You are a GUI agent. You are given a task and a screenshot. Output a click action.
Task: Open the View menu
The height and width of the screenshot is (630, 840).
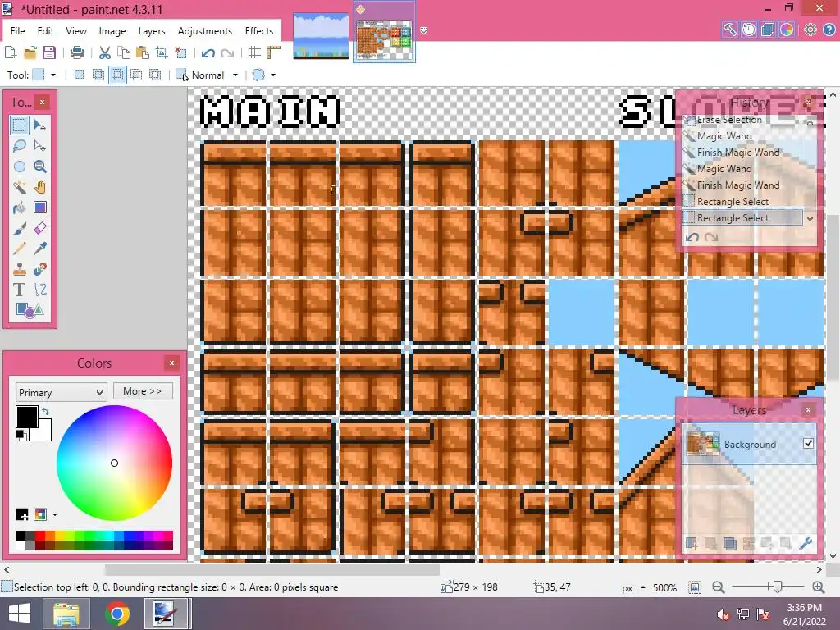coord(76,31)
